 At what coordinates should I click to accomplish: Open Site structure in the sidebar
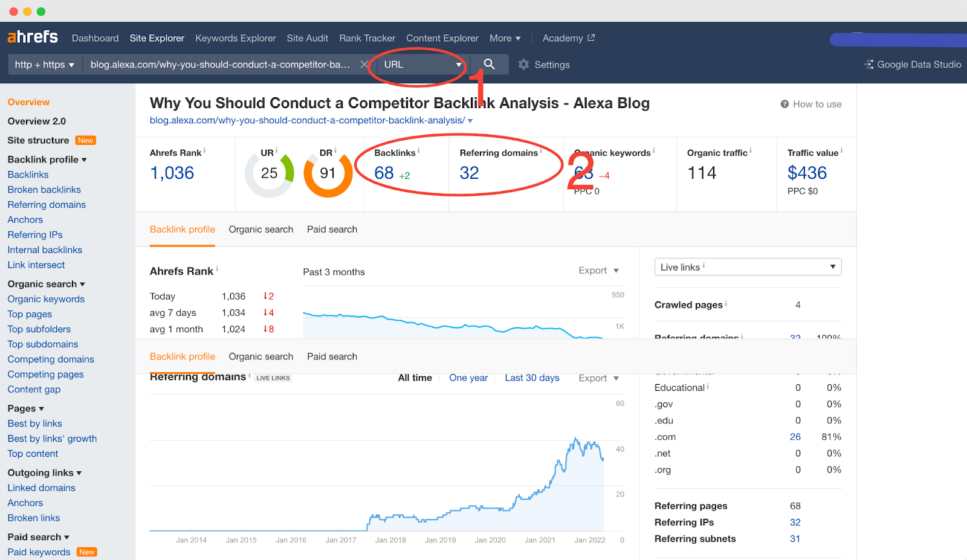coord(38,140)
